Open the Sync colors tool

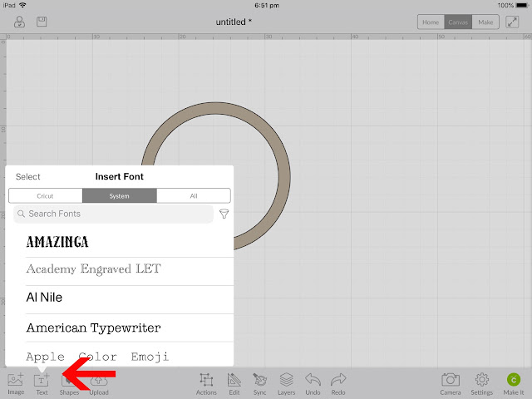click(x=260, y=384)
